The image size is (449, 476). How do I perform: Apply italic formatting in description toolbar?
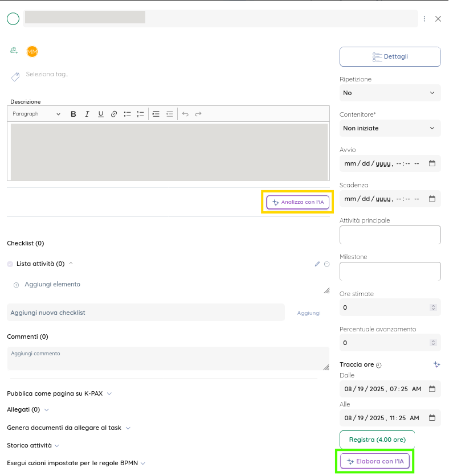pos(87,114)
